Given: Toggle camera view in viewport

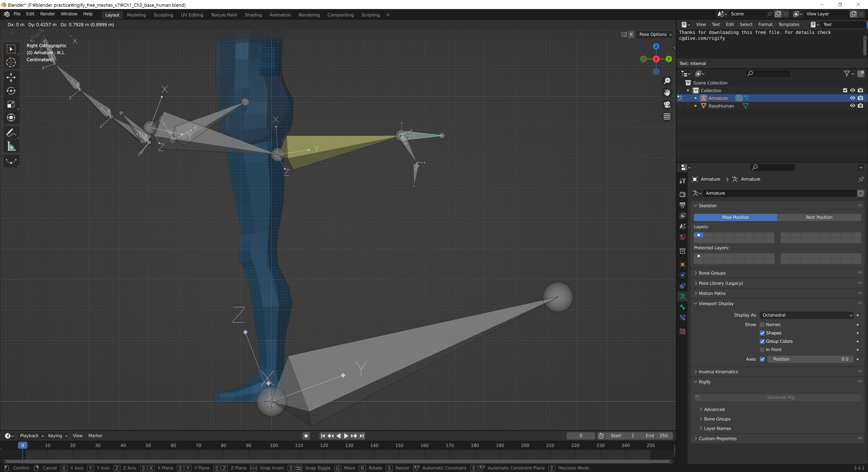Looking at the screenshot, I should pyautogui.click(x=667, y=104).
